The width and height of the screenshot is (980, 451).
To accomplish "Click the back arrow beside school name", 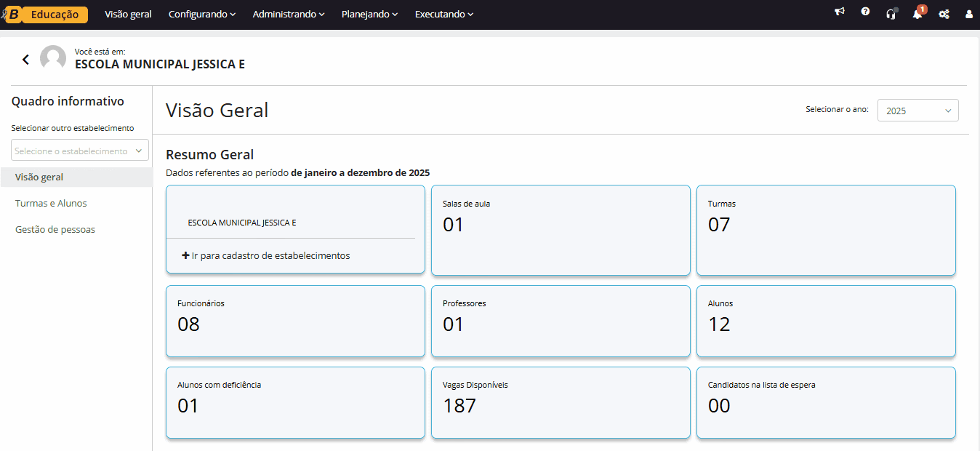I will pyautogui.click(x=26, y=60).
